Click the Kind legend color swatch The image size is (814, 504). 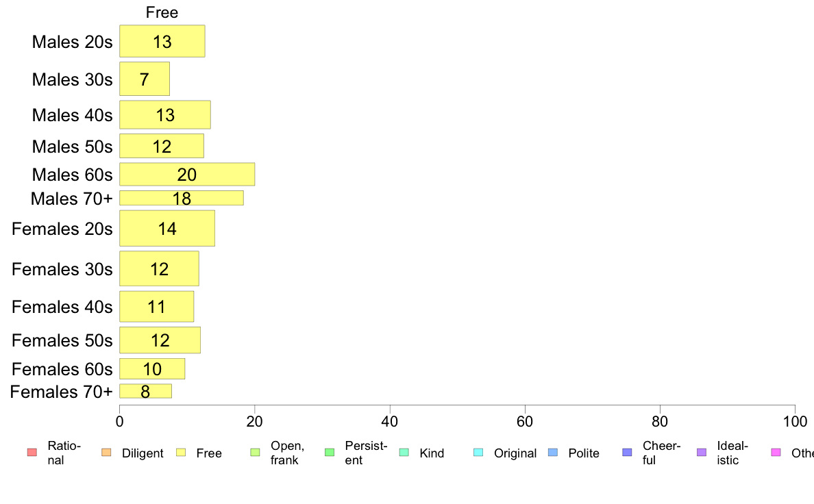coord(404,453)
